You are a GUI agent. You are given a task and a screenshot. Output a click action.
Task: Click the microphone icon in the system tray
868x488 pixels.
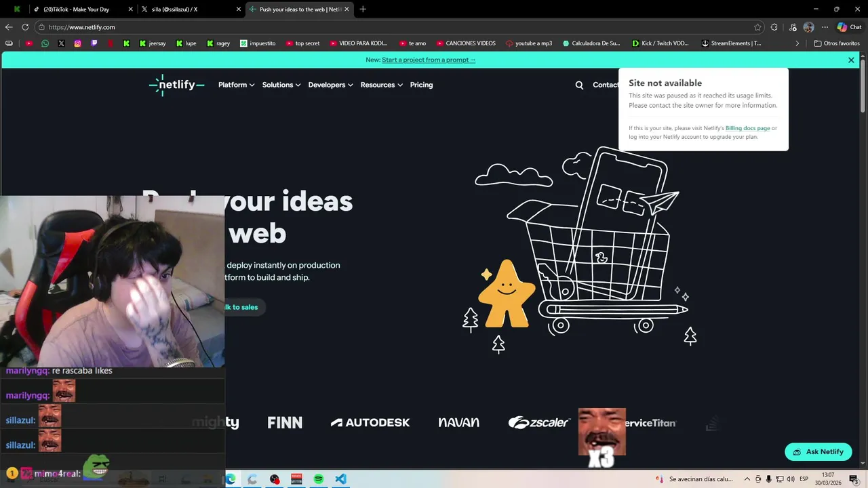(x=769, y=479)
